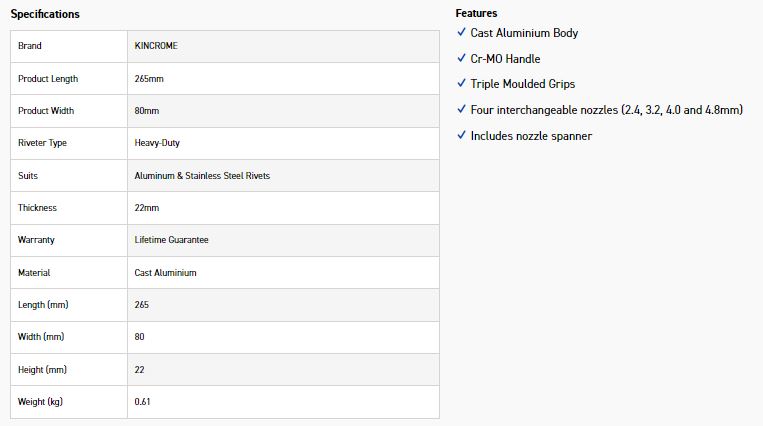The width and height of the screenshot is (763, 426).
Task: Click the Thickness 22mm value cell
Action: (x=283, y=208)
